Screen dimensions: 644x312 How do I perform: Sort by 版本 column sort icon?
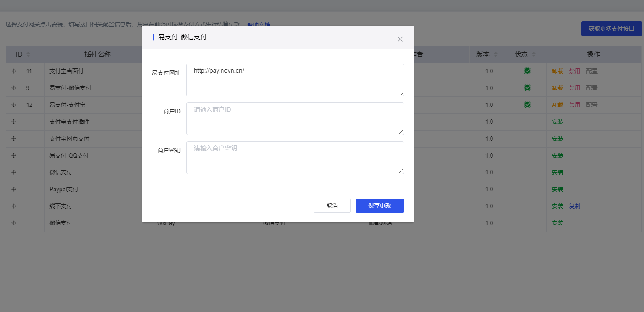pyautogui.click(x=495, y=55)
